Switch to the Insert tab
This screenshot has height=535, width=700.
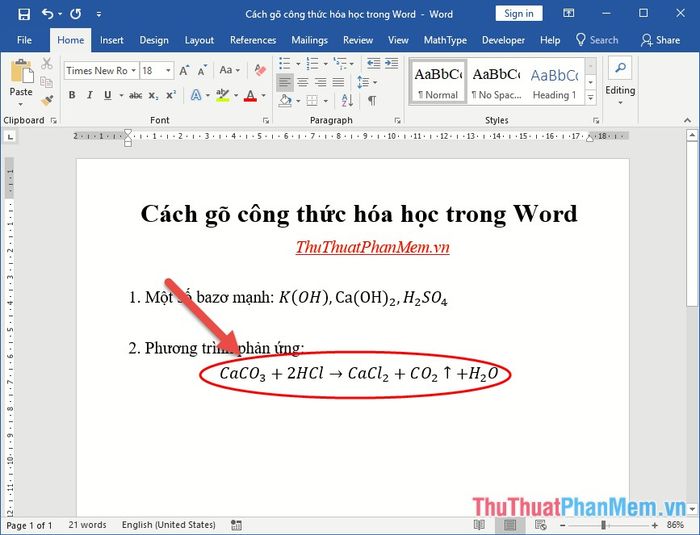112,40
